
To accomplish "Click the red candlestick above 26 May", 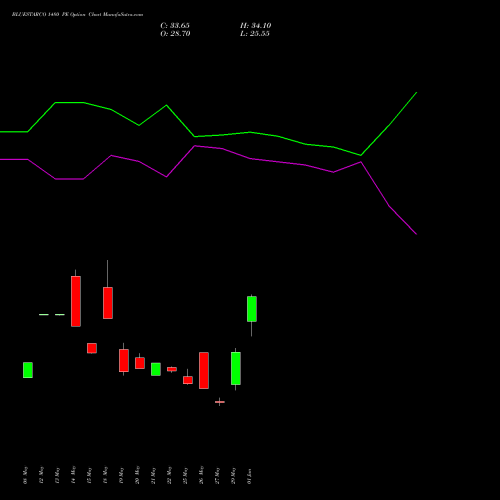I will tap(204, 370).
